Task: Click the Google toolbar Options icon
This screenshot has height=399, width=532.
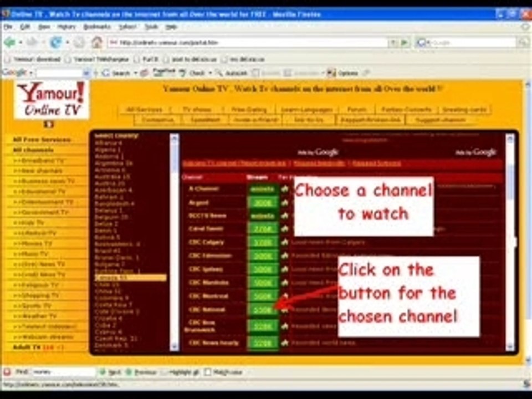Action: (331, 73)
